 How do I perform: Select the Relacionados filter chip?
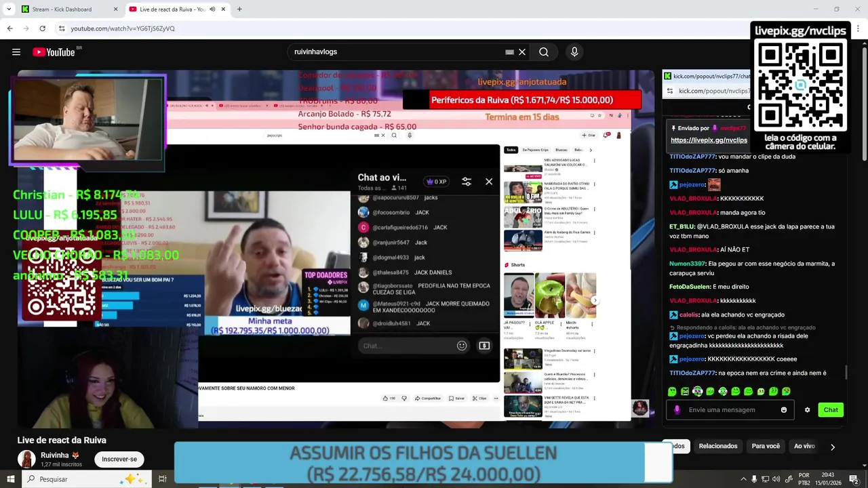click(718, 446)
